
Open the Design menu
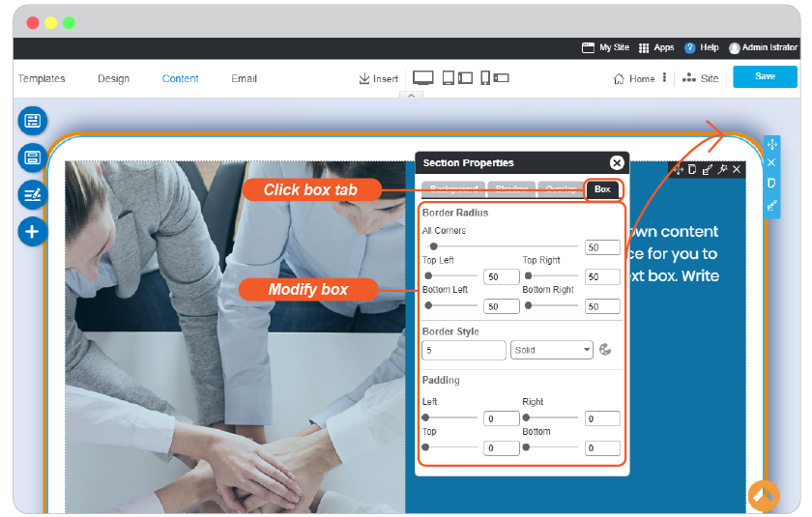(x=113, y=78)
